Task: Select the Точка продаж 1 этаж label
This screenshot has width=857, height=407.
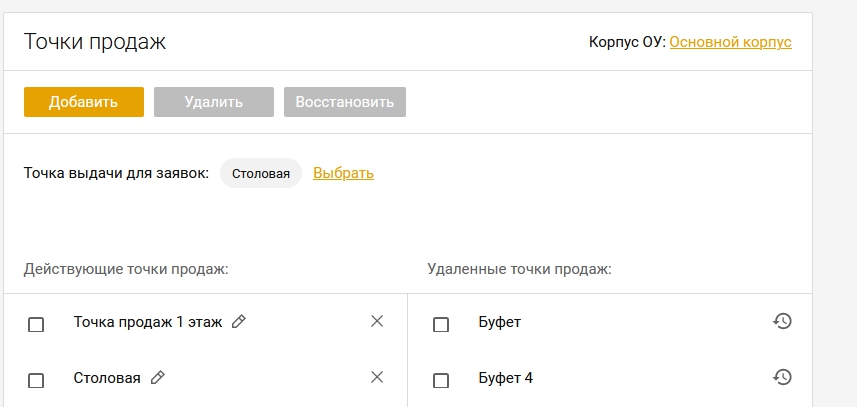Action: click(148, 322)
